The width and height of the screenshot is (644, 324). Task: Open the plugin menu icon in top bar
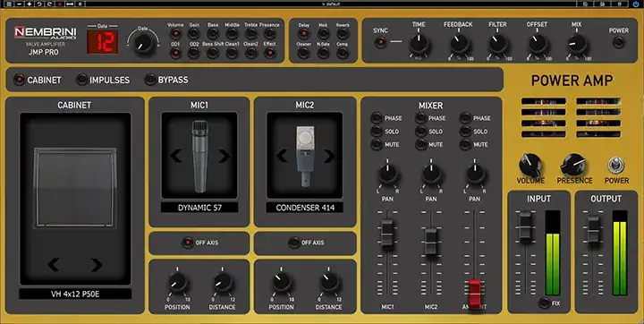click(x=9, y=4)
